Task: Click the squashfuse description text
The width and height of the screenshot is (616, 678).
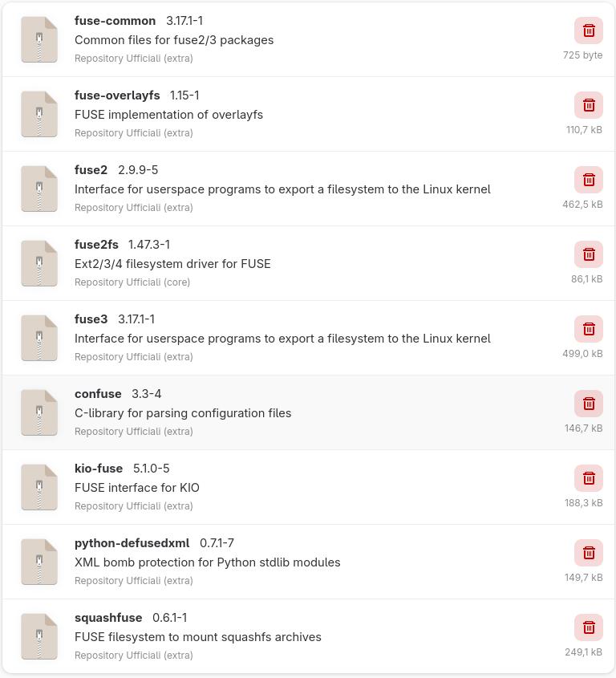Action: (198, 637)
